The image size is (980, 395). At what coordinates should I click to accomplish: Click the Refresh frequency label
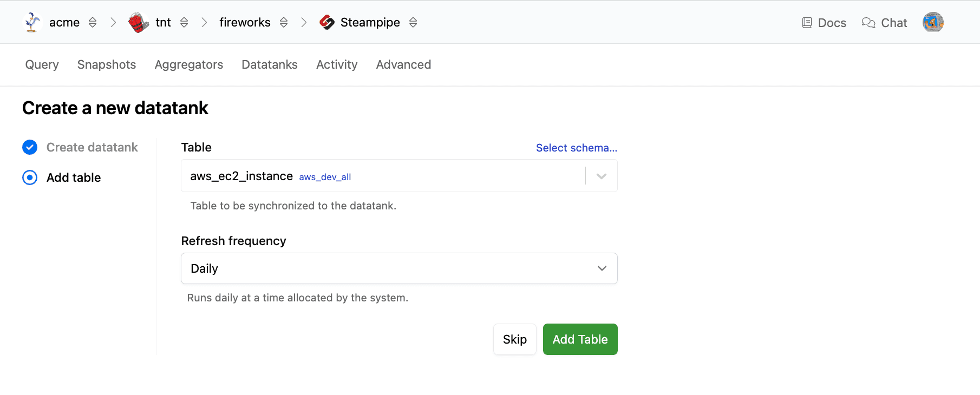tap(233, 241)
